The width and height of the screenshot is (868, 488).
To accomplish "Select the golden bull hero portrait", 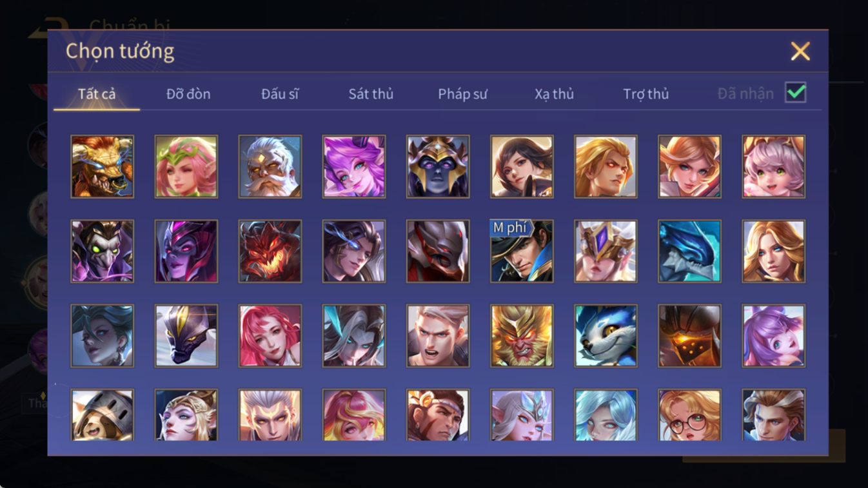I will click(x=103, y=166).
